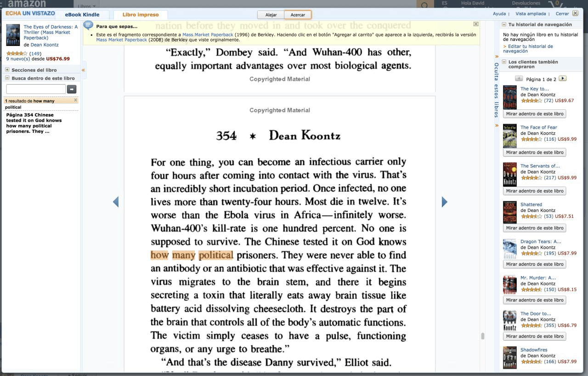The width and height of the screenshot is (588, 376).
Task: Open the Ayuda help link
Action: pos(499,14)
